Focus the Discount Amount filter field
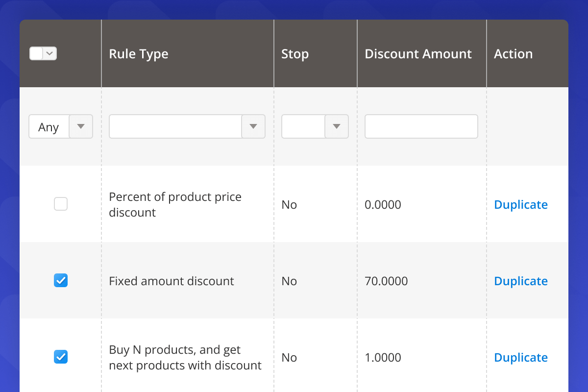 coord(421,127)
